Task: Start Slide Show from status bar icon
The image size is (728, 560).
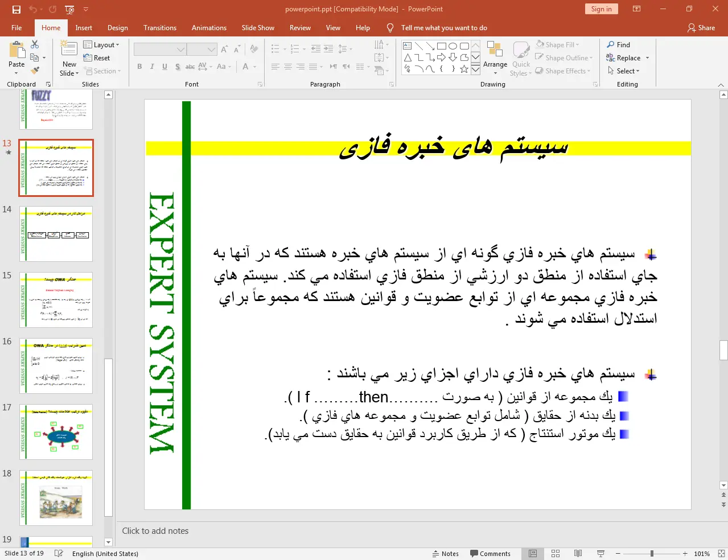Action: (x=601, y=554)
